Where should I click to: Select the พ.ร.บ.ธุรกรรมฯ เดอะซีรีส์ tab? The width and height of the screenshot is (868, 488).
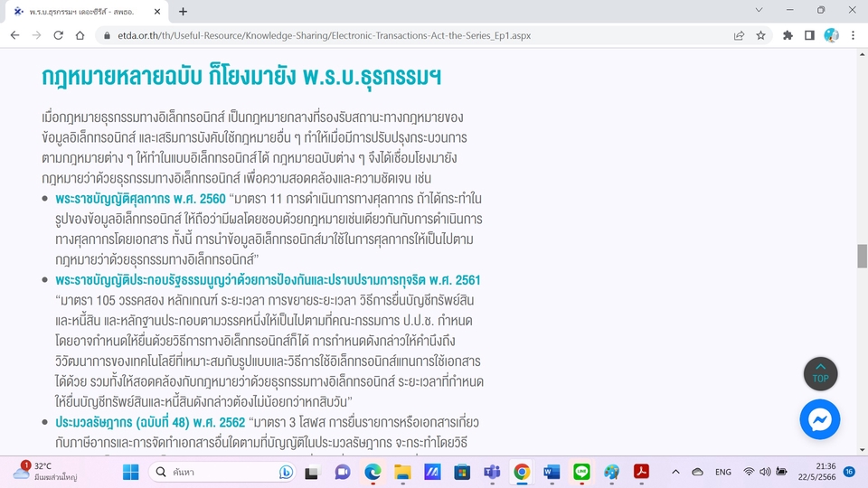86,12
